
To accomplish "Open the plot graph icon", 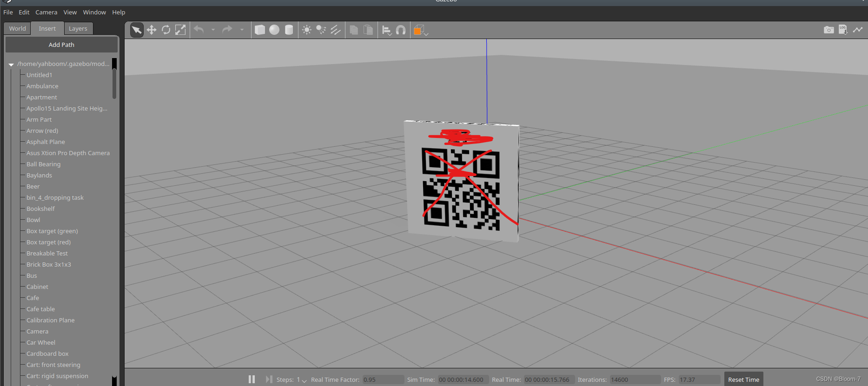I will pyautogui.click(x=858, y=30).
